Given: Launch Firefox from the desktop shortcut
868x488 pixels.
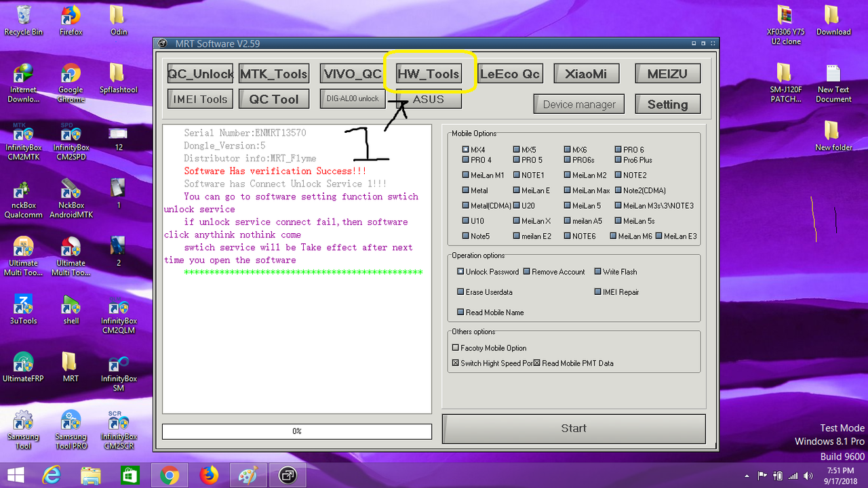Looking at the screenshot, I should click(71, 21).
